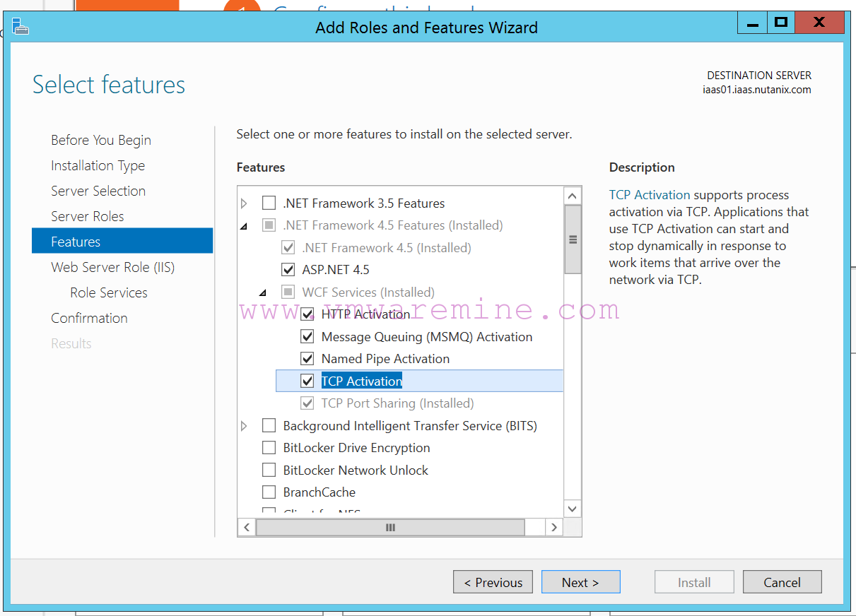Open the Server Roles step
Image resolution: width=856 pixels, height=616 pixels.
click(x=87, y=216)
